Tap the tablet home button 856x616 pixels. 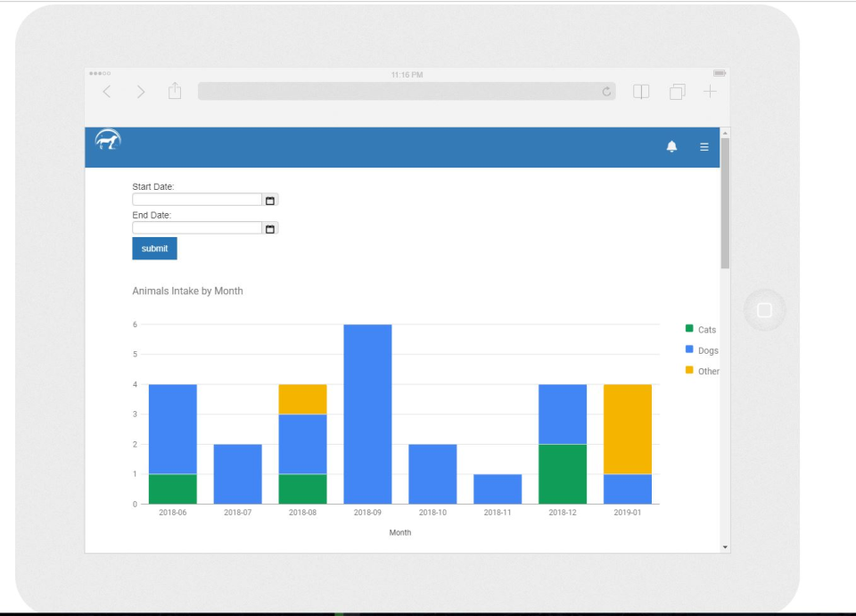[x=764, y=310]
